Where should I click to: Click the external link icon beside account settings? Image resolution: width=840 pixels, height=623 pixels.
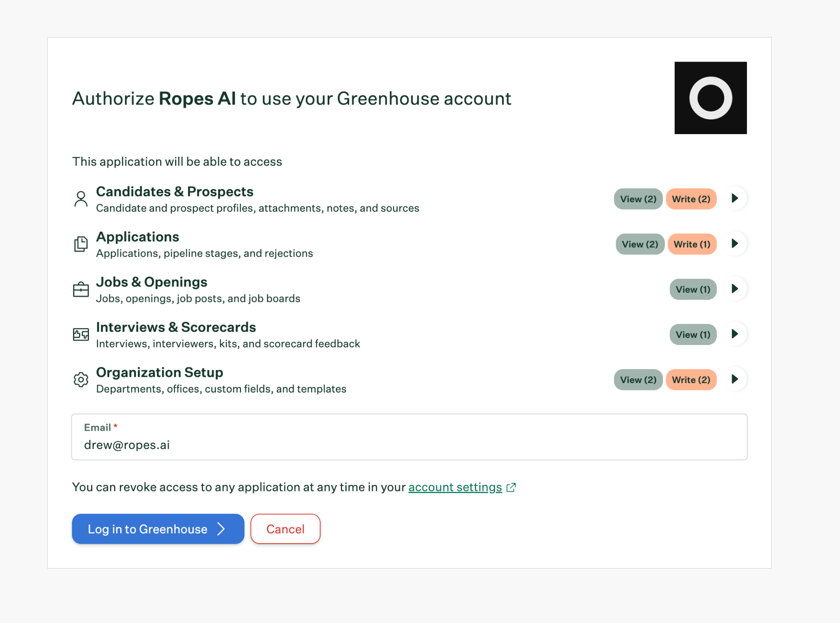point(511,487)
